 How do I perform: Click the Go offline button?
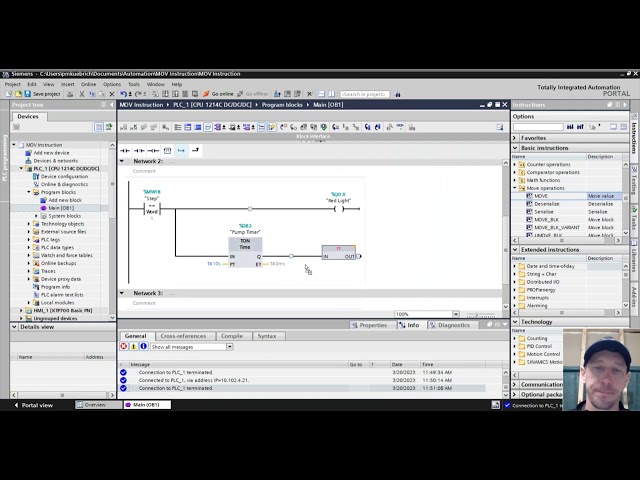(x=253, y=94)
